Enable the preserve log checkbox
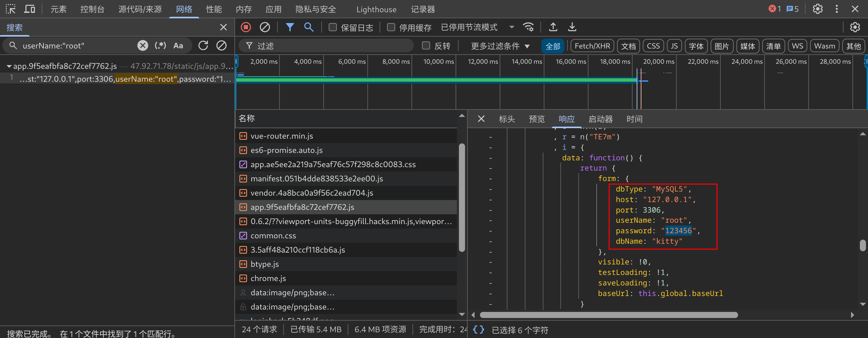Viewport: 868px width, 338px height. (x=333, y=27)
